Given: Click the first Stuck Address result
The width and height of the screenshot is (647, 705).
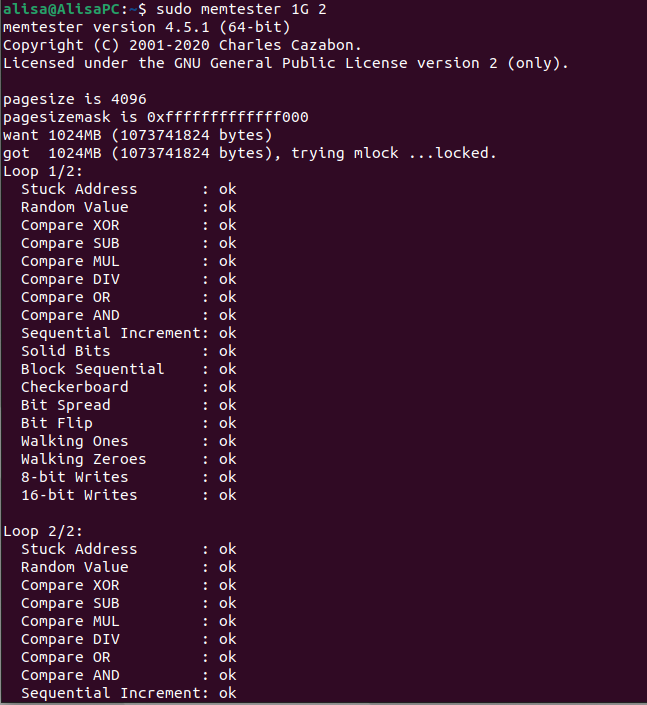Looking at the screenshot, I should point(129,189).
